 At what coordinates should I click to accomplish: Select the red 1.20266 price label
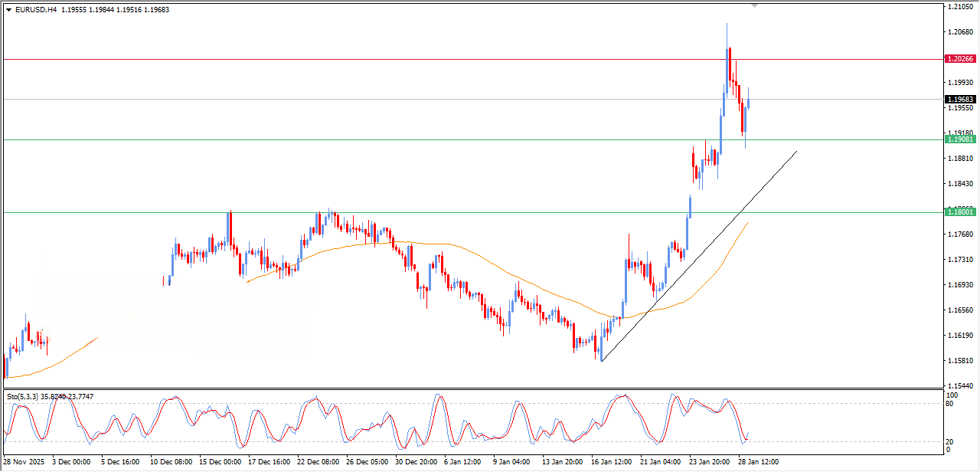(x=959, y=59)
